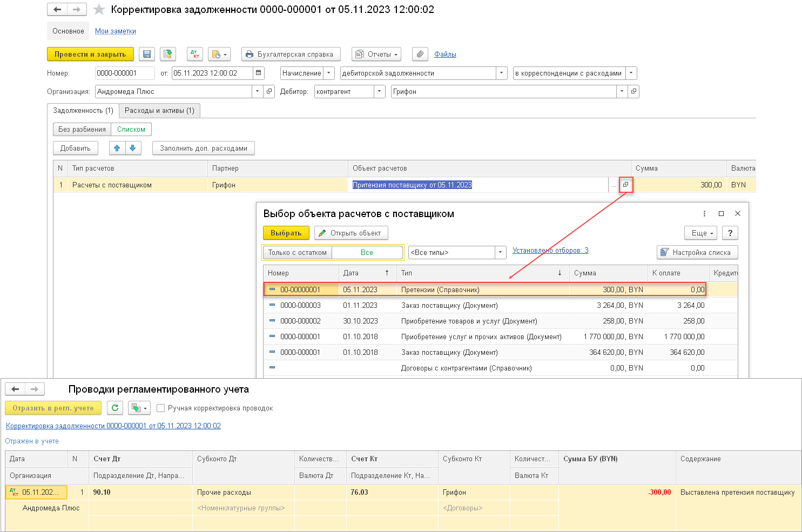Open the Грифон debtor card icon
The width and height of the screenshot is (802, 532).
(x=633, y=91)
